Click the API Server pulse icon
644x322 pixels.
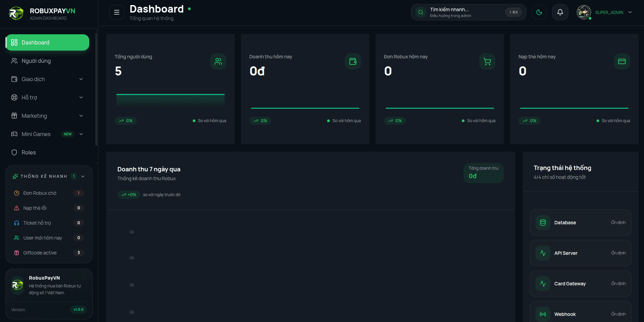point(543,253)
